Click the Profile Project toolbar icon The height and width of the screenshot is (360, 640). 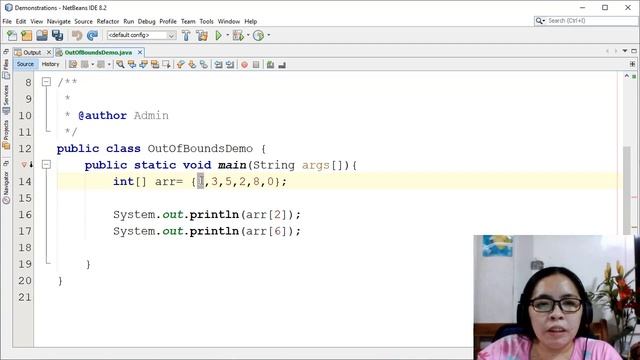258,36
